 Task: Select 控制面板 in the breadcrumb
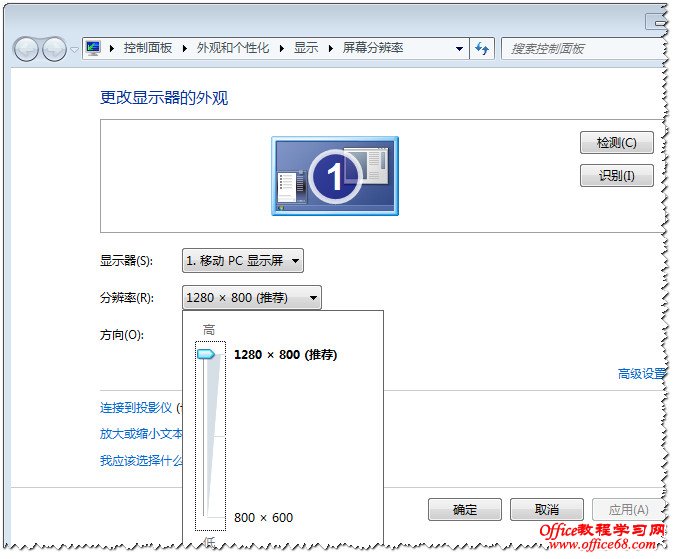(148, 48)
